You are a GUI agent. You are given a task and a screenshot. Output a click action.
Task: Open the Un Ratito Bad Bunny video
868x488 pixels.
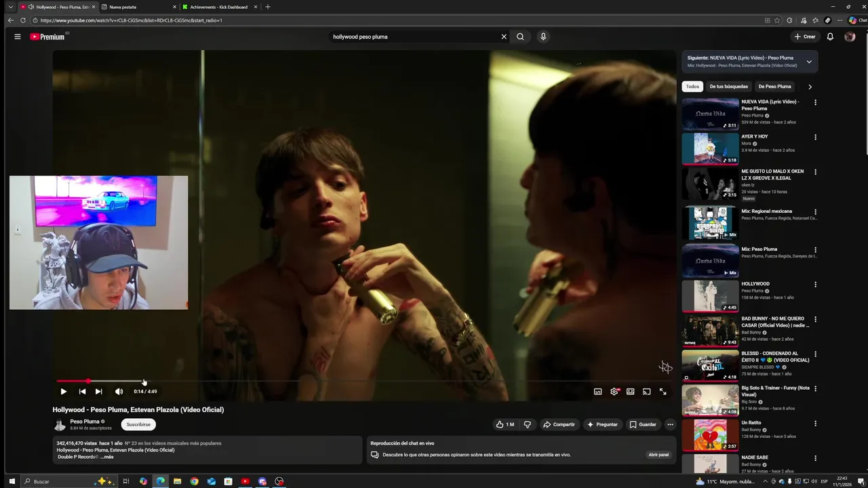coord(710,435)
